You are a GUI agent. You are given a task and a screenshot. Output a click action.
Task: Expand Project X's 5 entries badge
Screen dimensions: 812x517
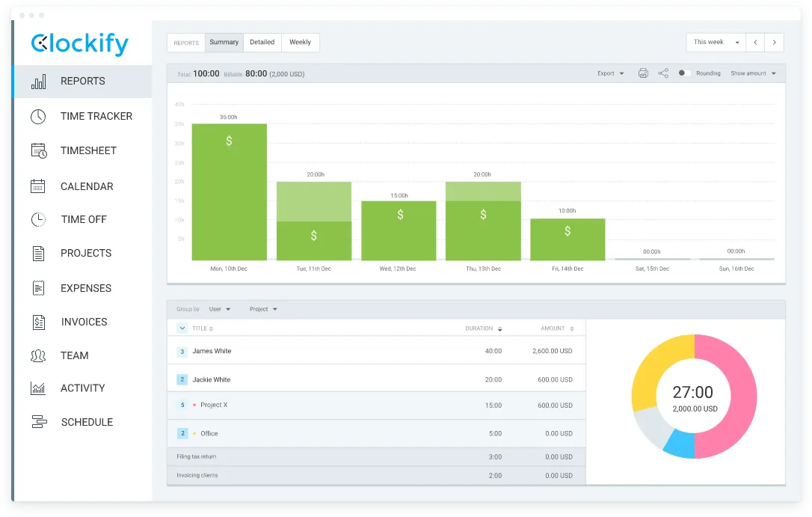pyautogui.click(x=182, y=405)
